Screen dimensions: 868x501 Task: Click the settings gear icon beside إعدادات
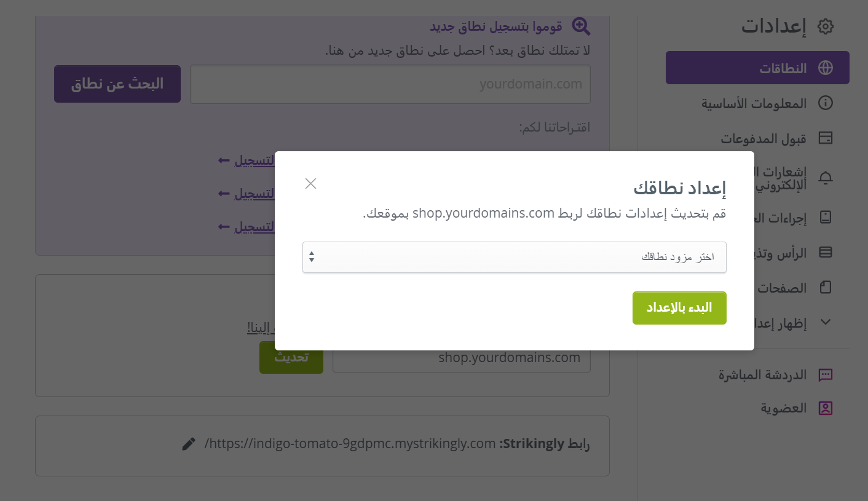(825, 26)
